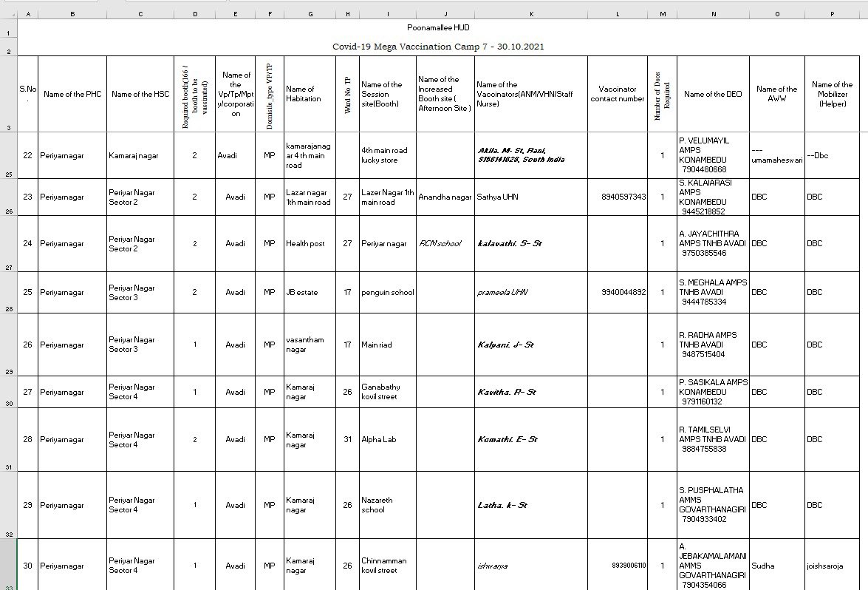Click the 'Lazer Nagar 1th main road' booth cell

pos(388,197)
